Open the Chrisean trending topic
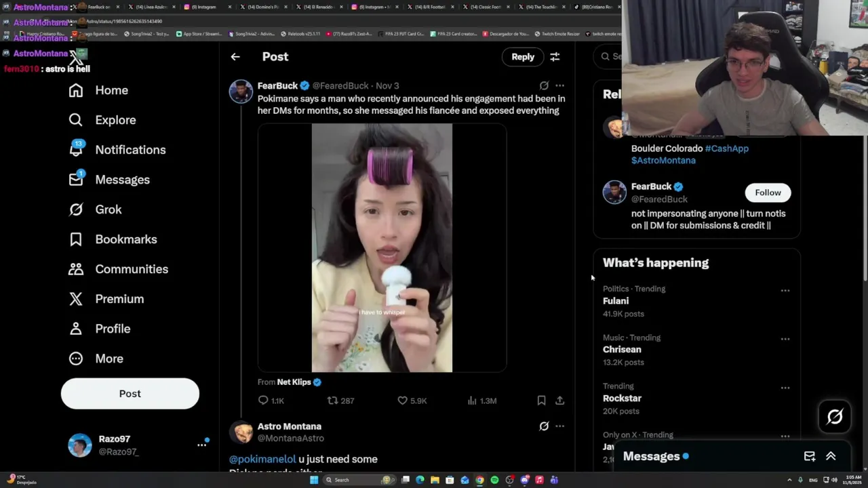This screenshot has width=868, height=488. (622, 350)
